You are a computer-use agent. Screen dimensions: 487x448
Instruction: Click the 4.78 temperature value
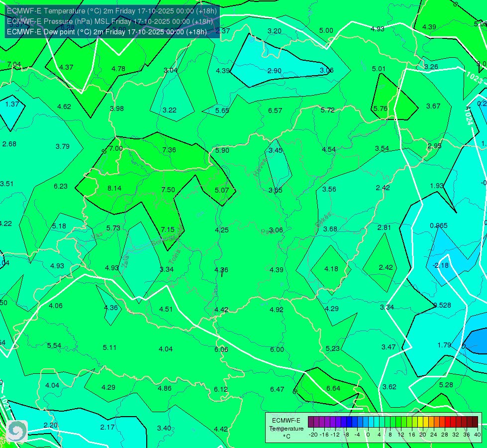pos(118,69)
